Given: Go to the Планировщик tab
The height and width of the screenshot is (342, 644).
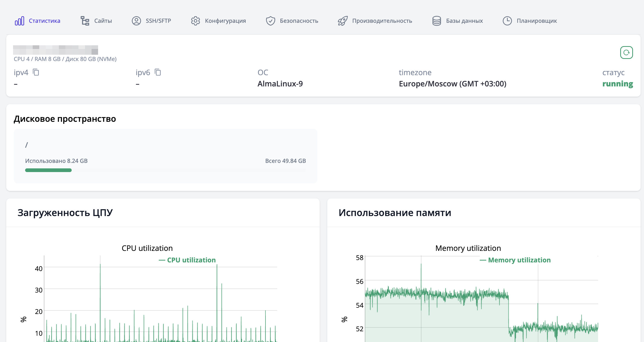Looking at the screenshot, I should click(537, 21).
